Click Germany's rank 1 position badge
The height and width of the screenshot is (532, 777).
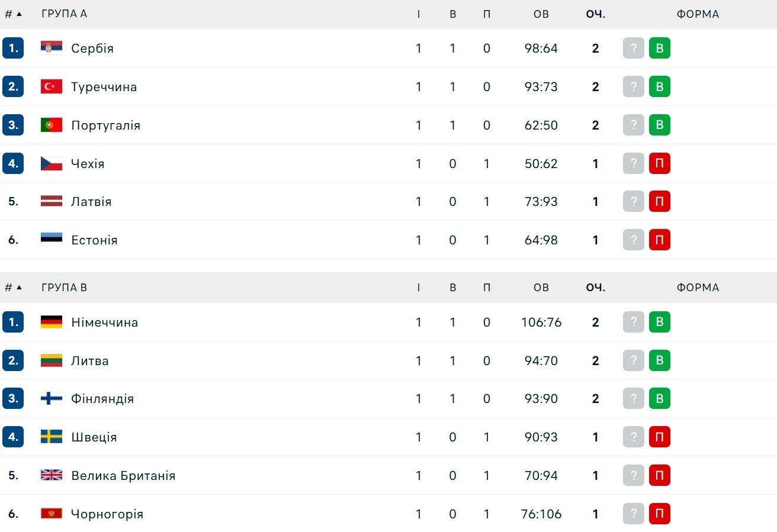(x=13, y=322)
